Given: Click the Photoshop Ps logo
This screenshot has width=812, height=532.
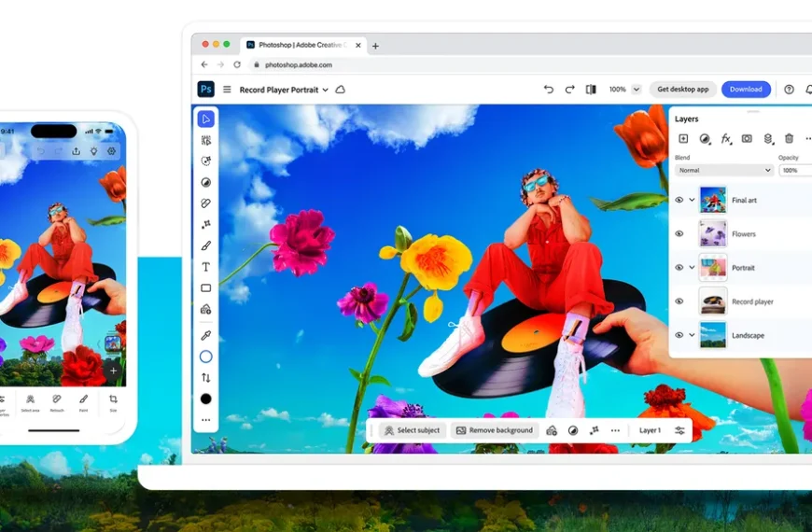Looking at the screenshot, I should point(205,89).
